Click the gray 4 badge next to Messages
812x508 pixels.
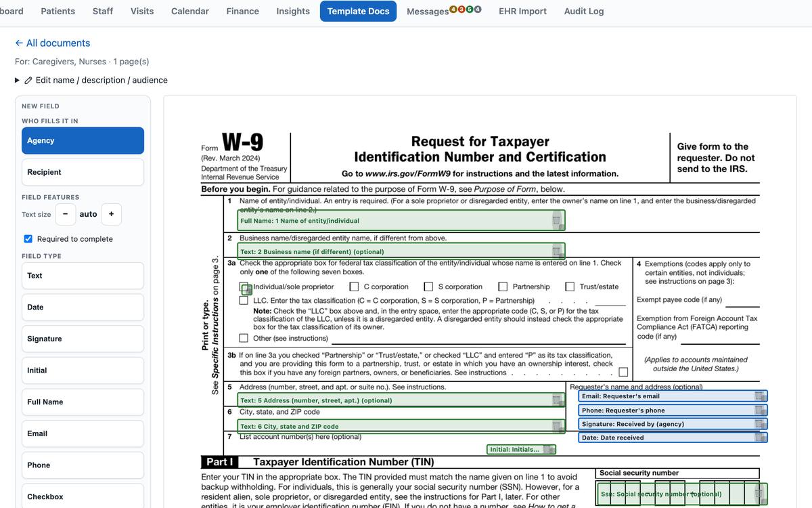[x=478, y=9]
